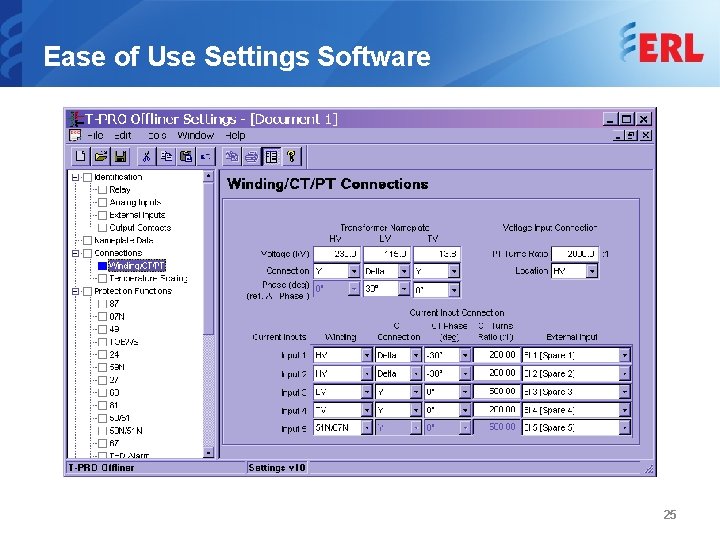Tick the Output Contacts checkbox
The height and width of the screenshot is (540, 720).
[x=102, y=228]
